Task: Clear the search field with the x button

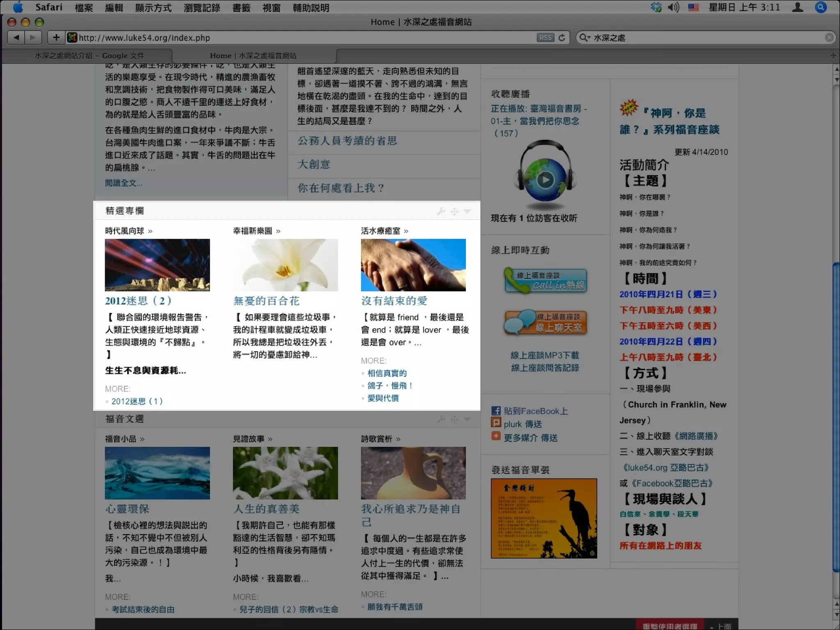Action: 829,38
